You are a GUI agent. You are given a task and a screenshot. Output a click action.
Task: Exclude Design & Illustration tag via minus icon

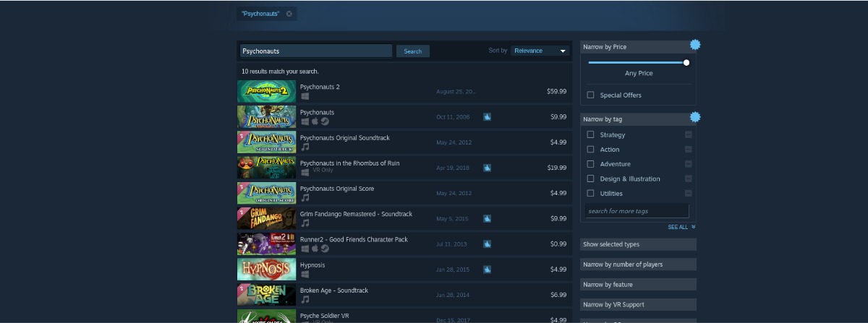[x=689, y=178]
